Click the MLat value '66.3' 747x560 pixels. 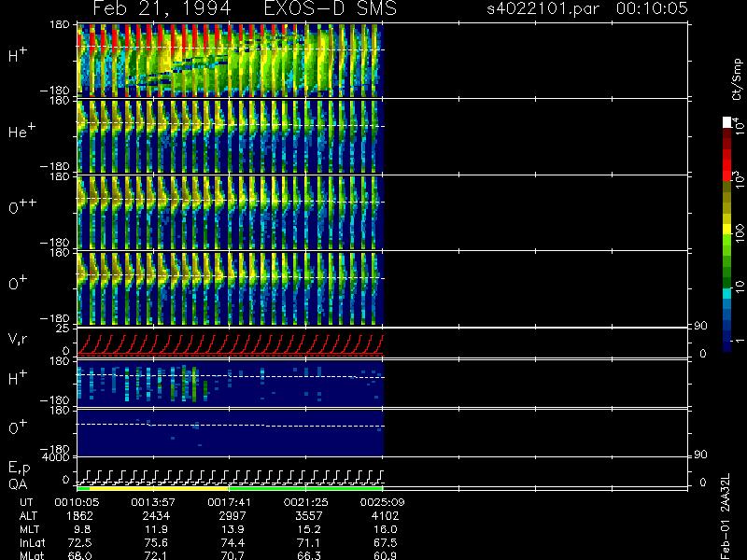point(309,555)
